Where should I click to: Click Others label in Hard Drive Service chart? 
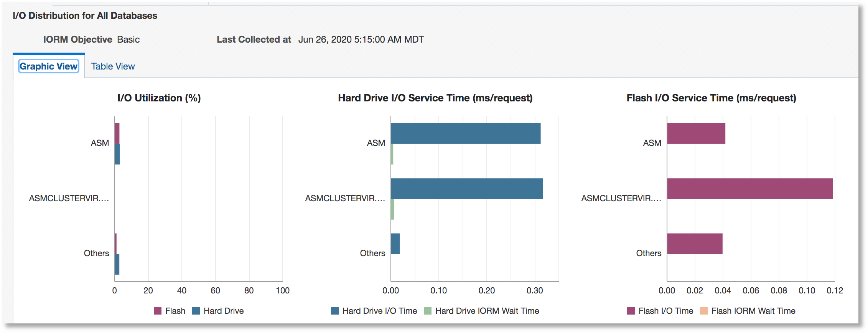point(373,253)
